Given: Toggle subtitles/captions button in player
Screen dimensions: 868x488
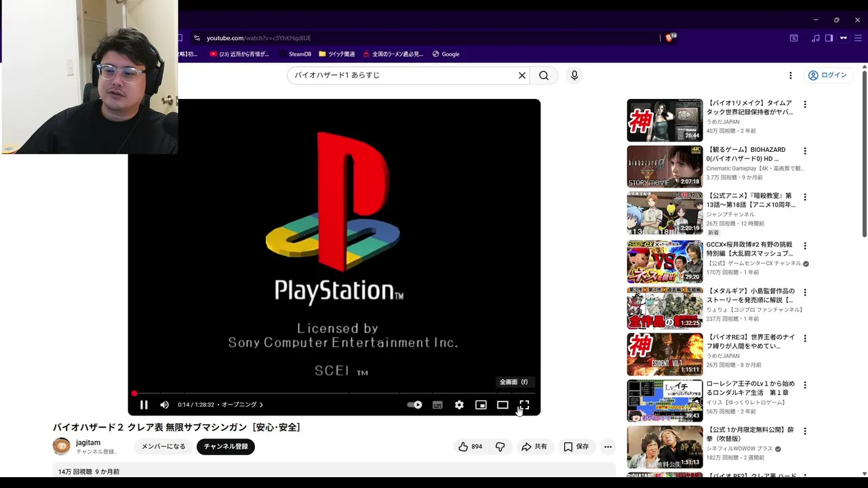Looking at the screenshot, I should tap(437, 405).
